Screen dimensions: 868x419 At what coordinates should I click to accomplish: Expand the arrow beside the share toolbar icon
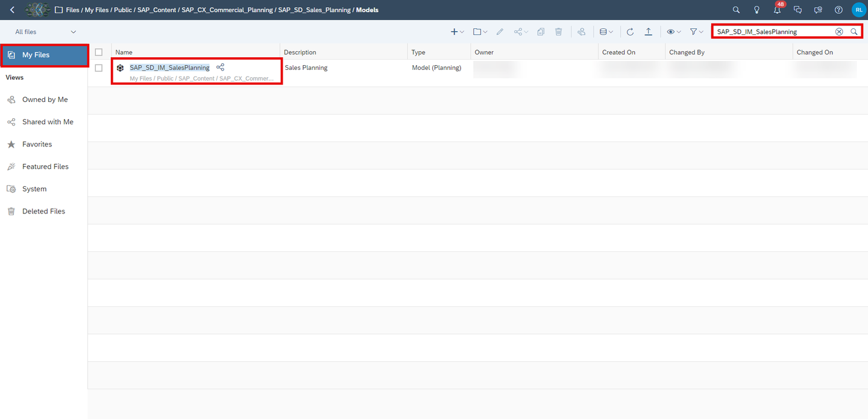[x=526, y=32]
